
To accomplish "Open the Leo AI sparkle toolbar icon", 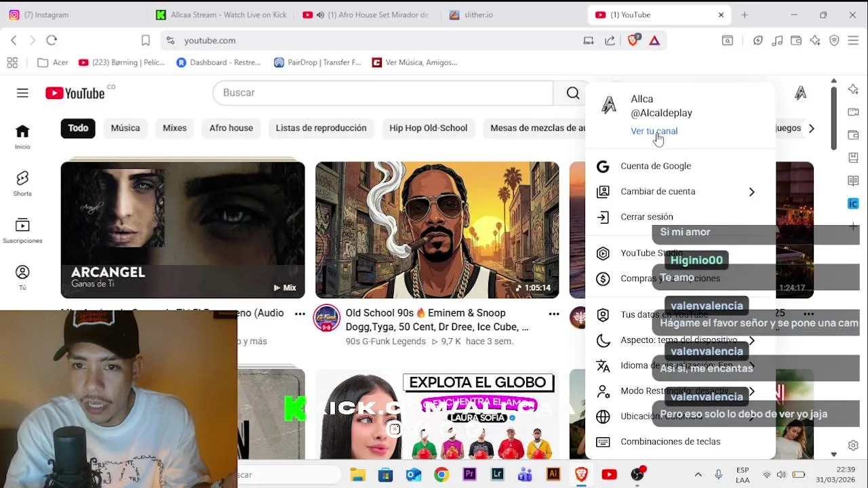I will point(815,41).
